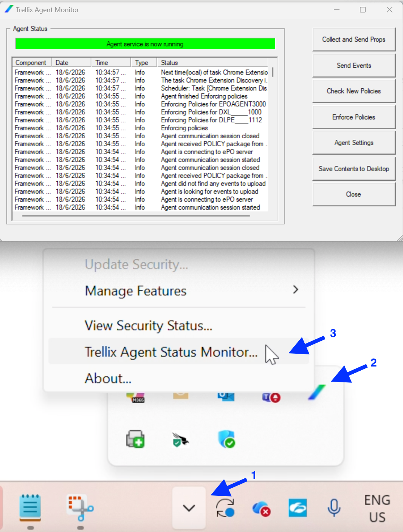
Task: Click Manage Features in the context menu
Action: (x=179, y=291)
